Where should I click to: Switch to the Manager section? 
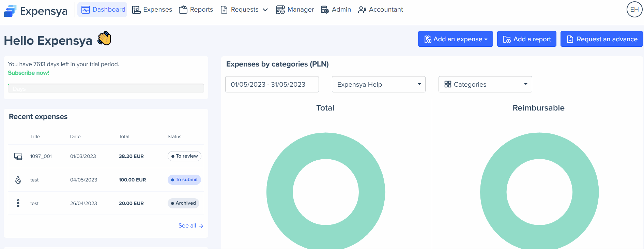295,10
